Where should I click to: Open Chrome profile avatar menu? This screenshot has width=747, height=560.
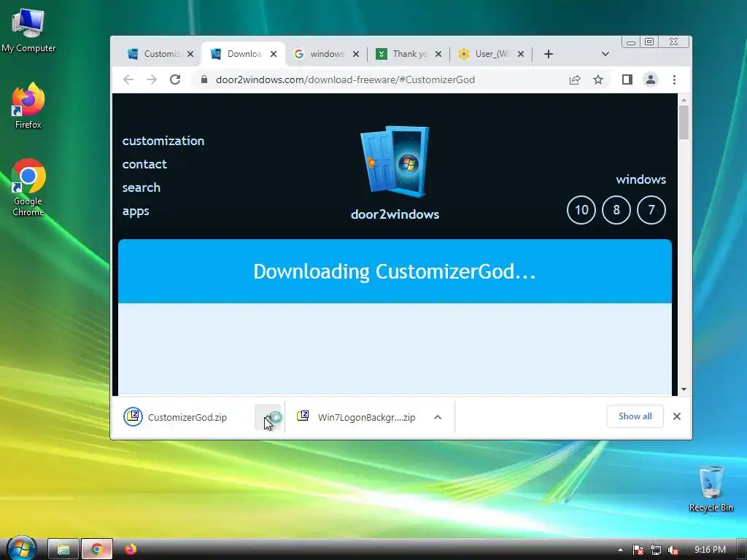pyautogui.click(x=651, y=79)
